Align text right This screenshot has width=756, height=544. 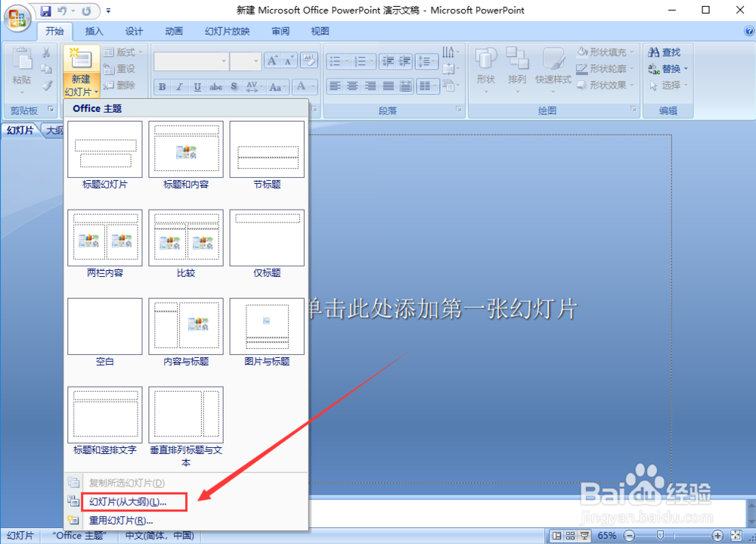pyautogui.click(x=370, y=86)
